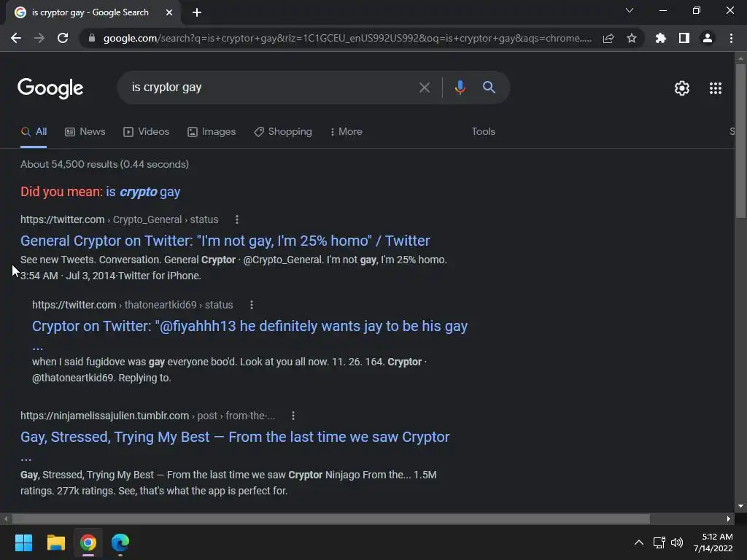Viewport: 747px width, 560px height.
Task: Open options for Crypto_General result
Action: pyautogui.click(x=237, y=219)
